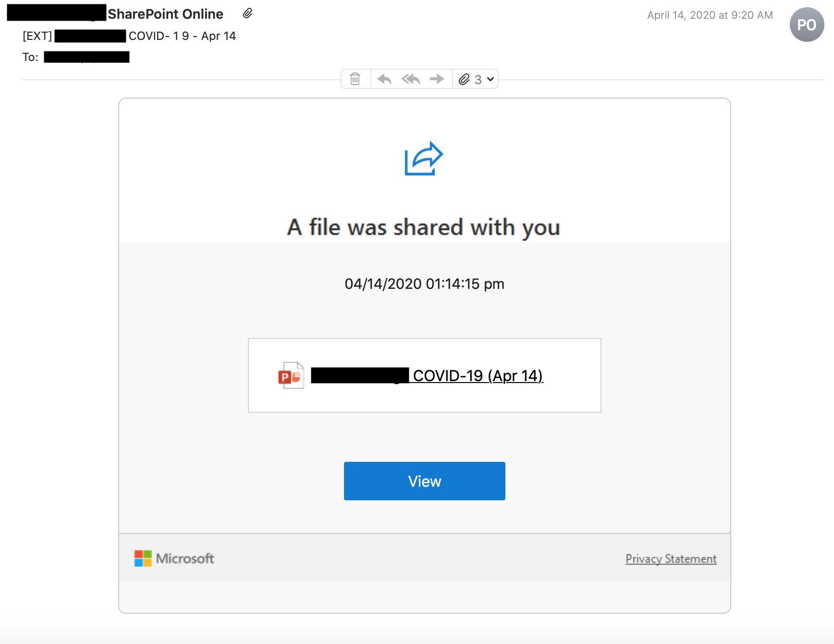Reply all using the double arrow icon
The width and height of the screenshot is (834, 644).
point(411,79)
